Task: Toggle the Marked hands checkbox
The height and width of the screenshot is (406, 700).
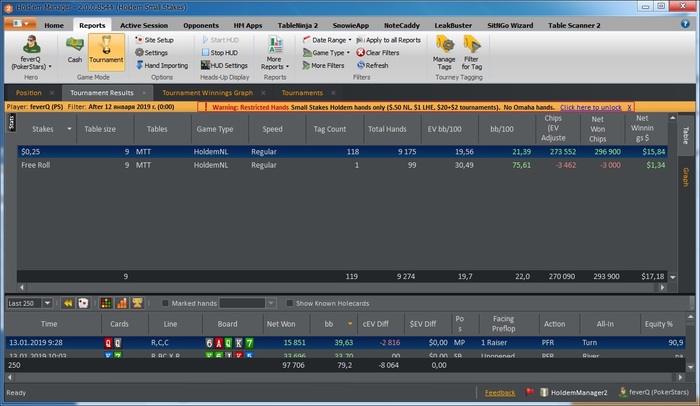Action: click(x=165, y=303)
